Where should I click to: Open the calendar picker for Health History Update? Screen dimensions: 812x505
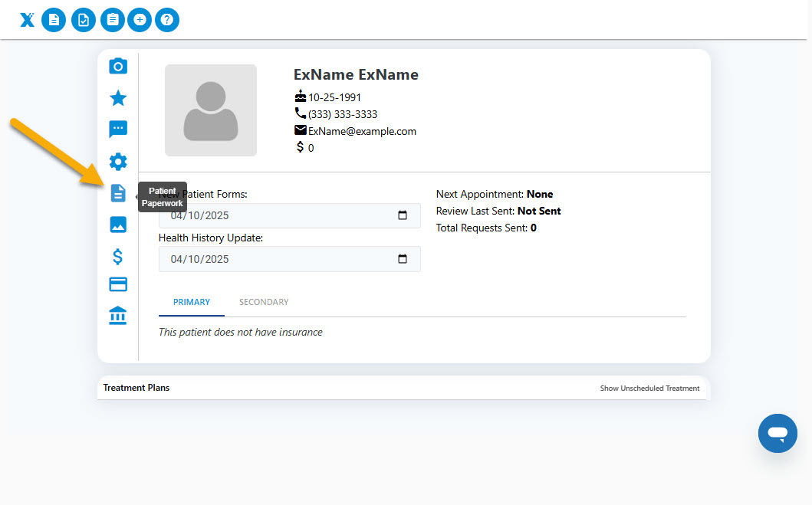(403, 259)
